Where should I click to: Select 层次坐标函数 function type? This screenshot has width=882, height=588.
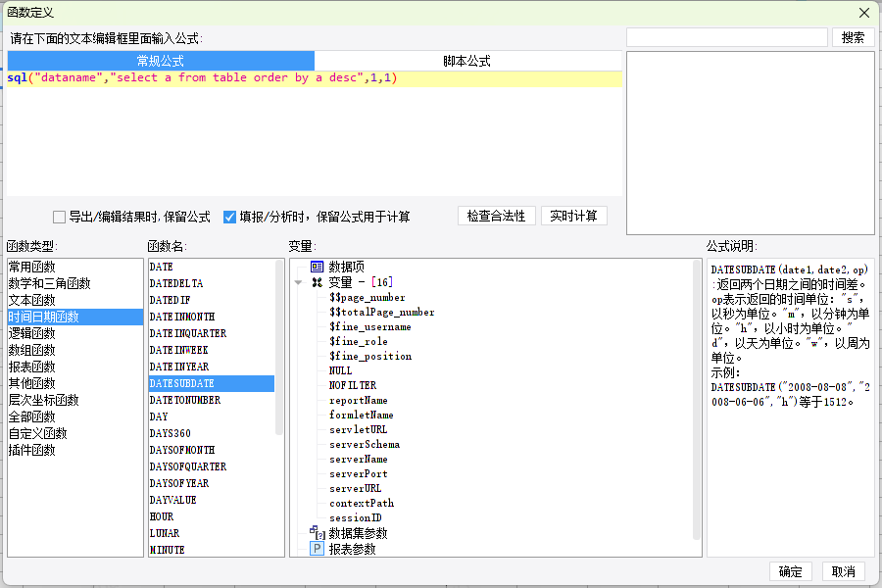pos(75,400)
